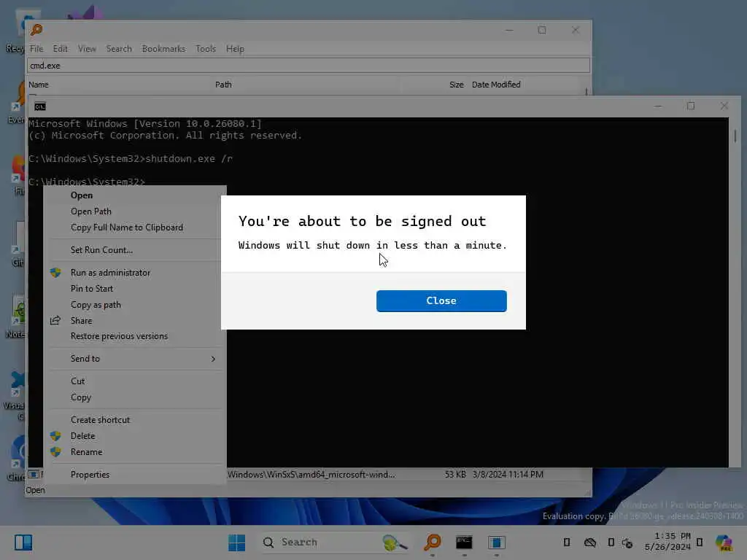This screenshot has height=560, width=747.
Task: Click the shield icon beside Rename
Action: [x=55, y=452]
